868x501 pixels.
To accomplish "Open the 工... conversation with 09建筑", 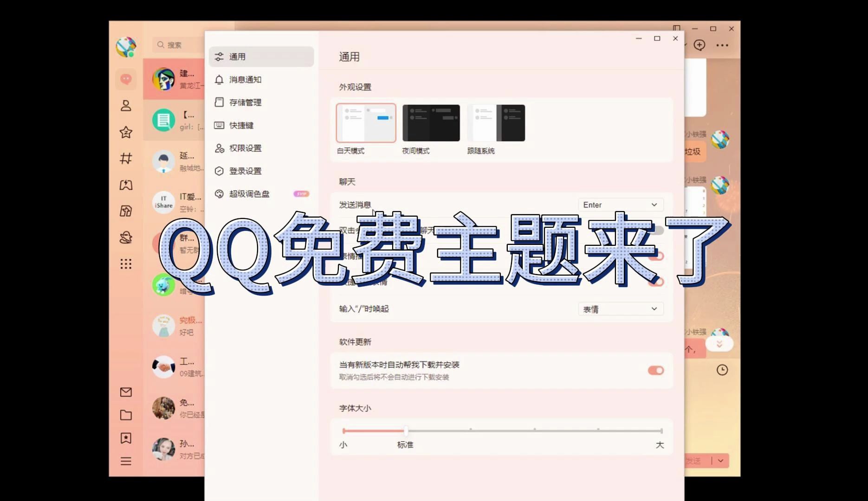I will (x=174, y=367).
